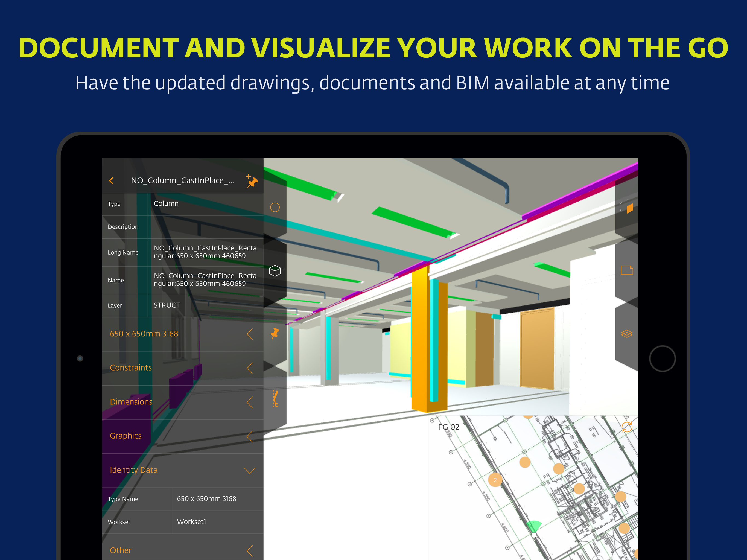747x560 pixels.
Task: Tap the back arrow in properties header
Action: (x=111, y=181)
